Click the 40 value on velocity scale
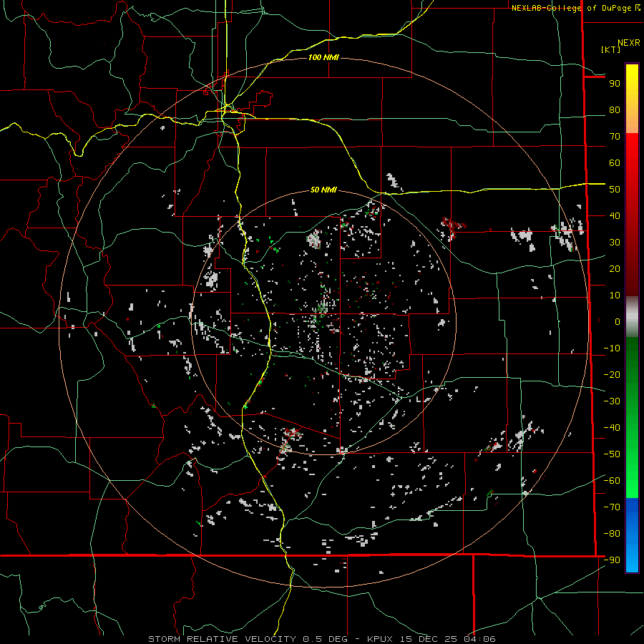 (615, 216)
